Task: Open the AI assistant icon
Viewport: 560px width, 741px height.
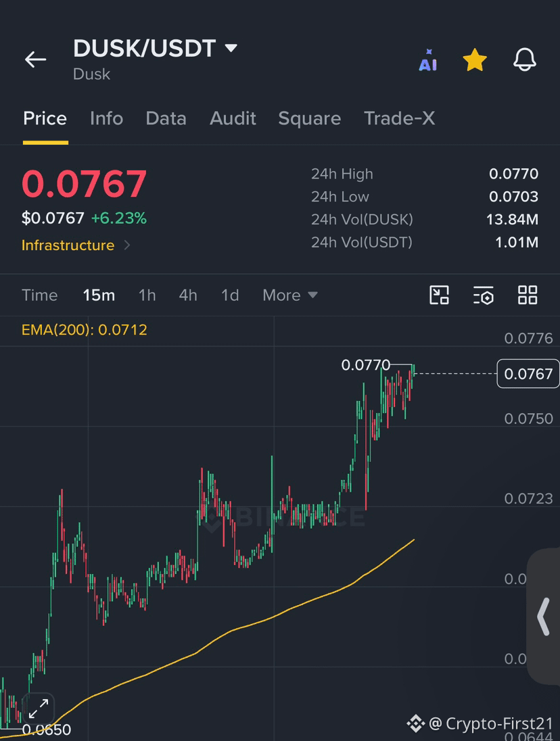Action: [x=427, y=60]
